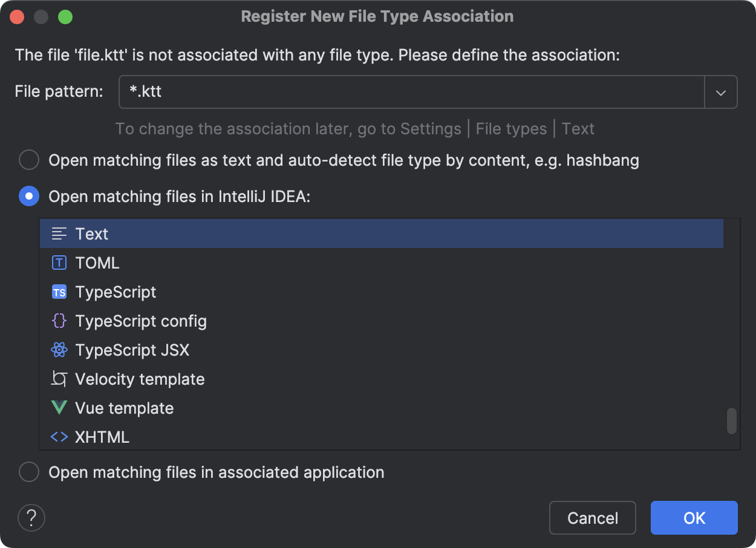Cancel the file type registration
756x548 pixels.
tap(592, 518)
